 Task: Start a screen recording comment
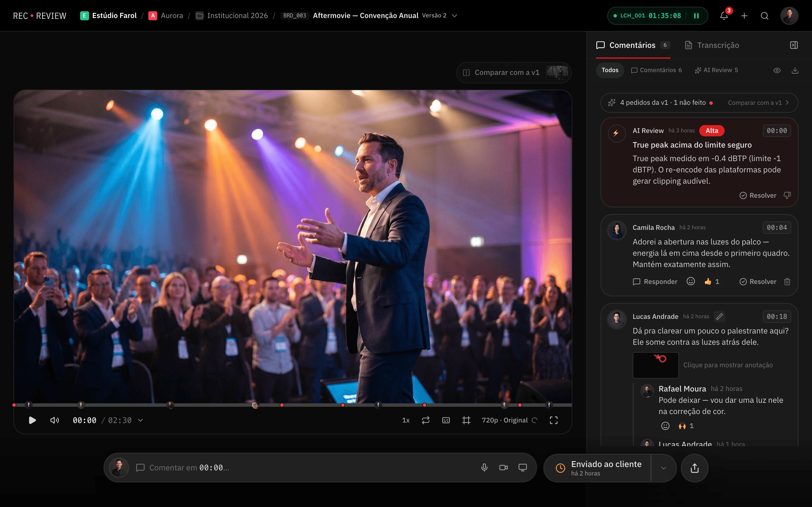coord(522,468)
